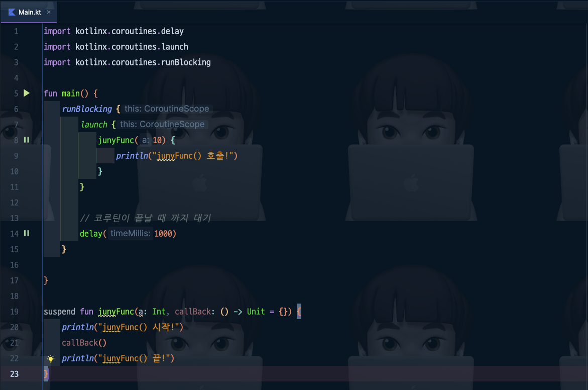Click the 'this: CoroutineScope' hint on line 6
Image resolution: width=588 pixels, height=390 pixels.
coord(167,109)
